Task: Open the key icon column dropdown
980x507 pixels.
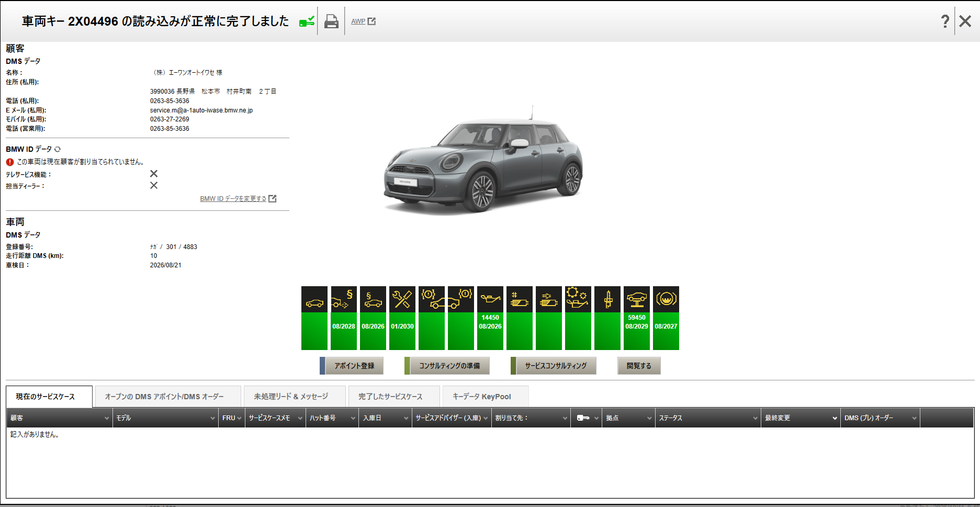Action: point(596,418)
